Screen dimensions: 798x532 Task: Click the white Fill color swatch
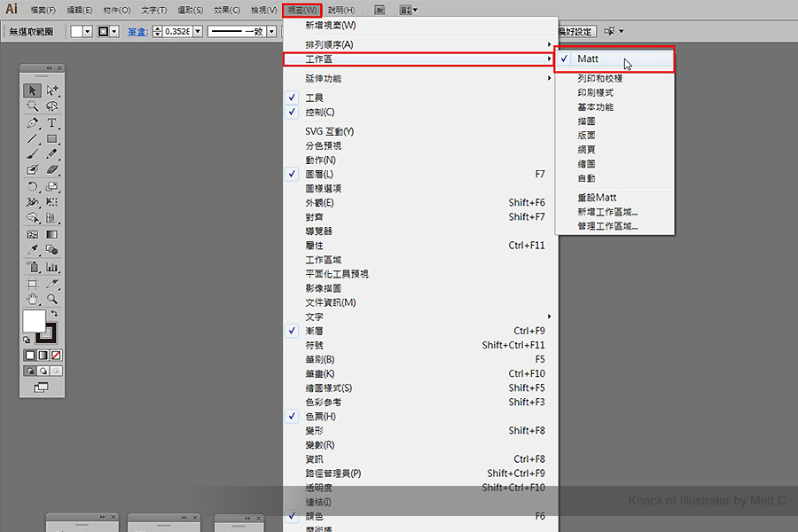click(34, 320)
